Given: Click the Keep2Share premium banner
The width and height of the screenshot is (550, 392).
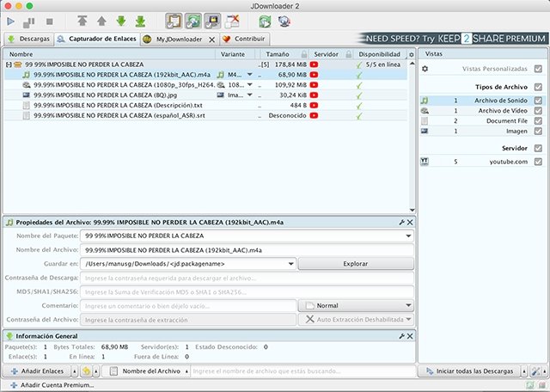Looking at the screenshot, I should click(x=453, y=38).
